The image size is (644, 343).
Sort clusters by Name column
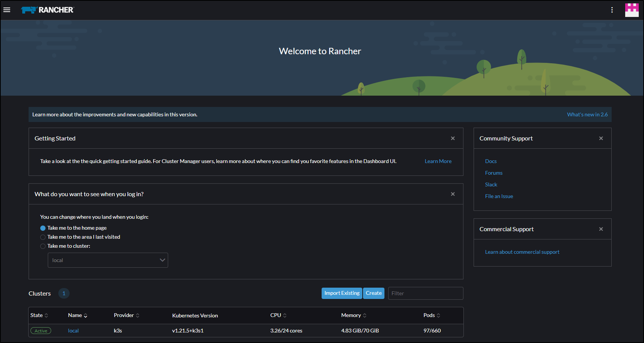click(77, 316)
